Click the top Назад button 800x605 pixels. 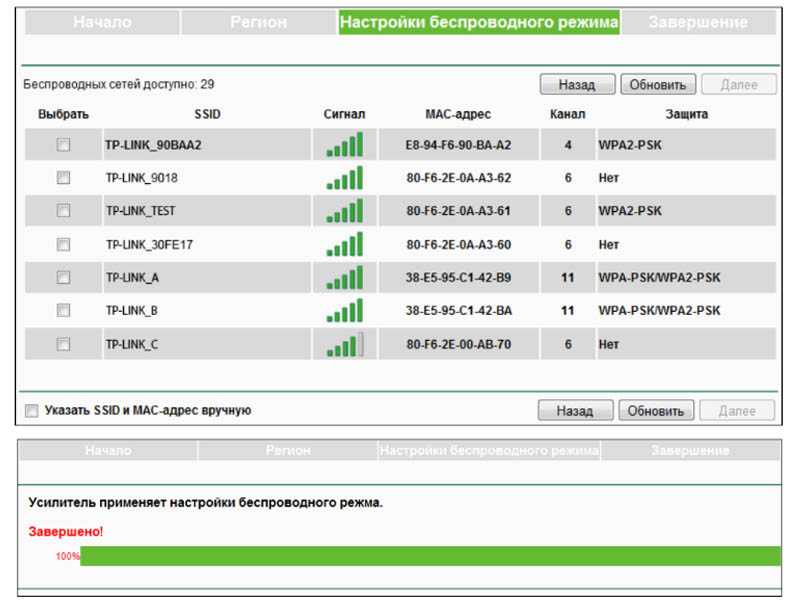(x=578, y=85)
